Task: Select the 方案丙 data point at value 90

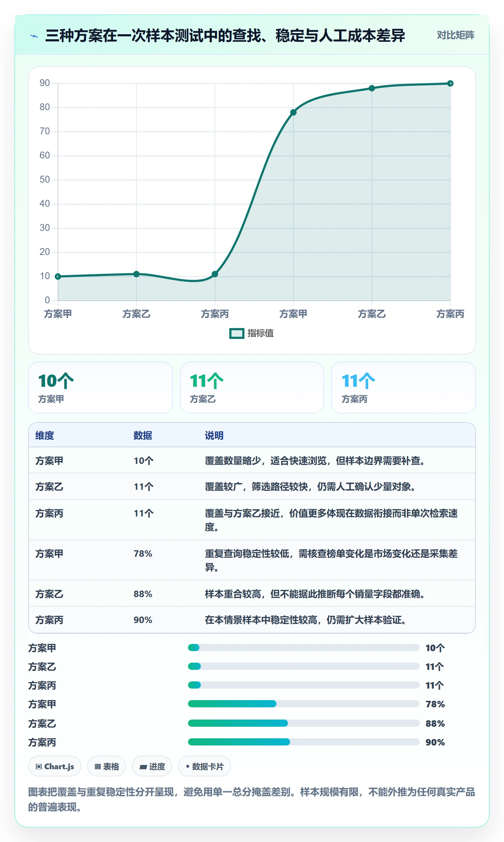Action: [x=450, y=84]
